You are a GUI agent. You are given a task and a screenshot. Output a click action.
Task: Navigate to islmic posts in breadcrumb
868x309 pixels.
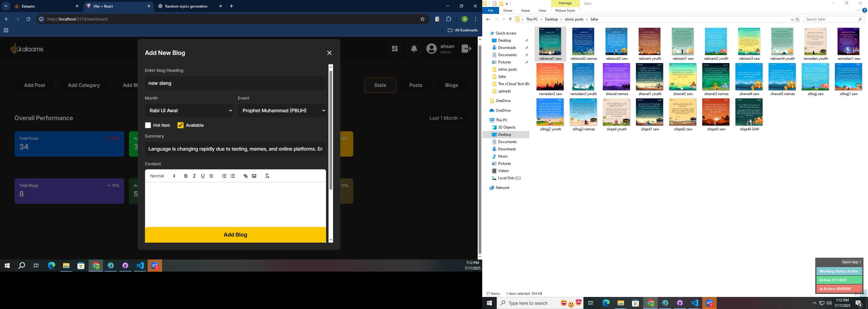coord(574,20)
